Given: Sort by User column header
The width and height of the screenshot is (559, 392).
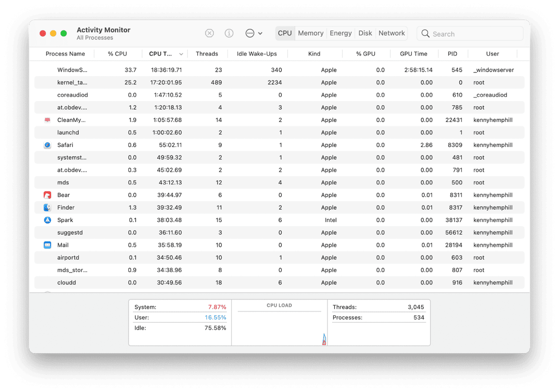Looking at the screenshot, I should tap(492, 54).
